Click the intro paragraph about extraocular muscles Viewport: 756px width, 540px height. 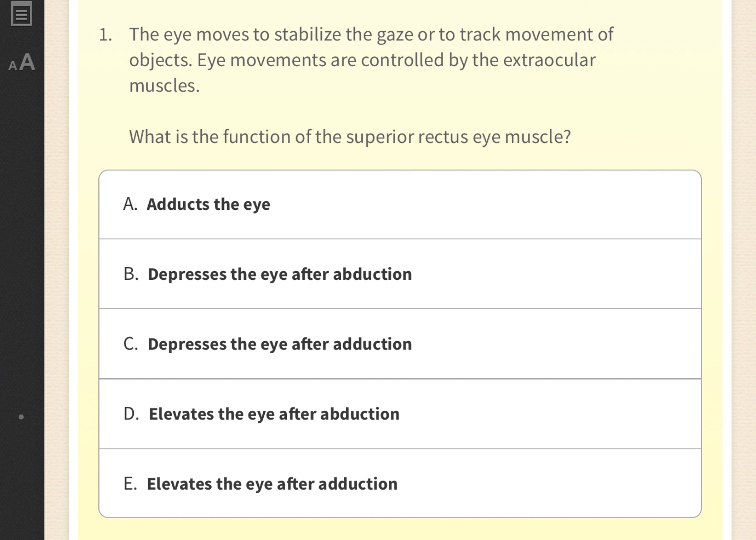pyautogui.click(x=371, y=60)
